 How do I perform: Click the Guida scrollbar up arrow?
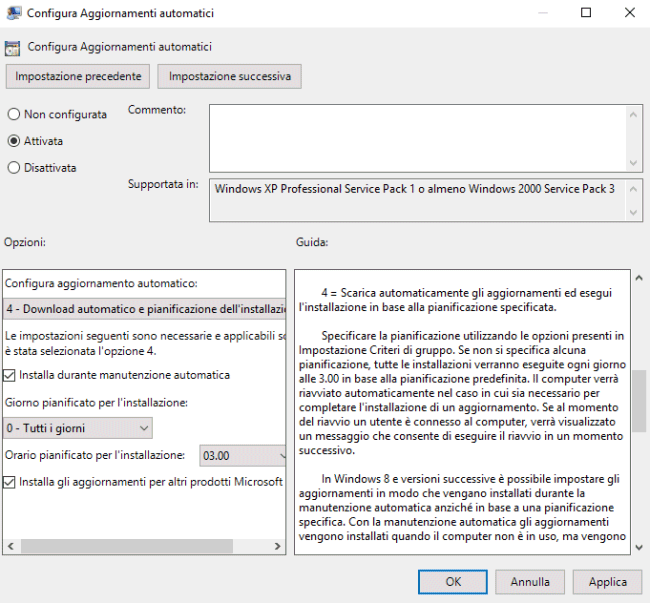coord(639,278)
